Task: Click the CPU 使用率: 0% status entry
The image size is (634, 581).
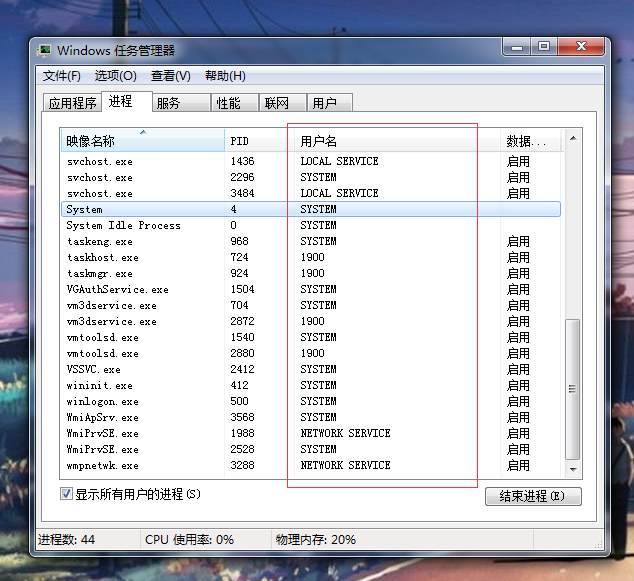Action: point(189,539)
